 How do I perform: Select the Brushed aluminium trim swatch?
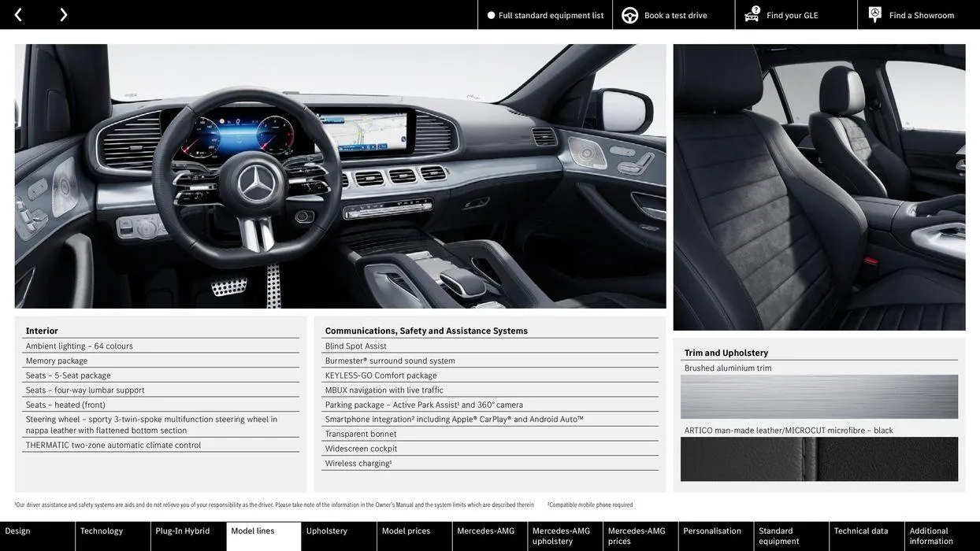(819, 397)
